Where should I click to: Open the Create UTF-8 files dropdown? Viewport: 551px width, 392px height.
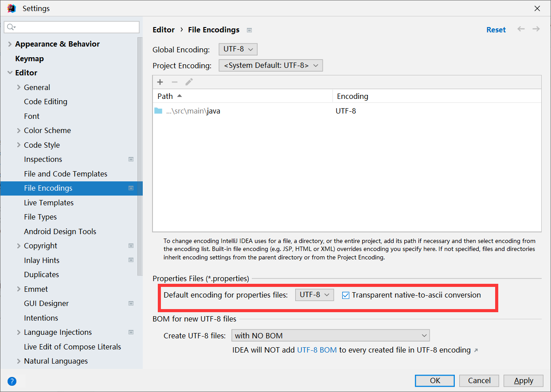[330, 335]
